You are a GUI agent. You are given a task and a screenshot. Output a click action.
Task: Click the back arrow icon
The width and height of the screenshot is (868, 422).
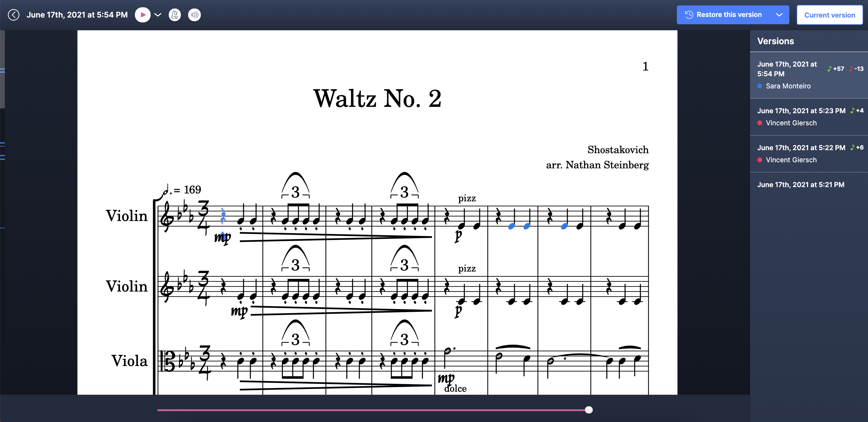pos(14,15)
